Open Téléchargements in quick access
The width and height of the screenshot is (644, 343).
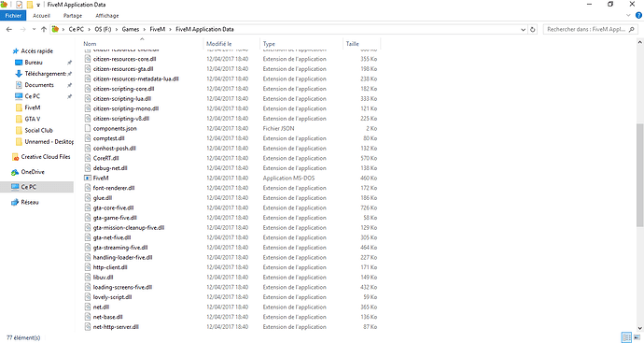click(x=45, y=74)
